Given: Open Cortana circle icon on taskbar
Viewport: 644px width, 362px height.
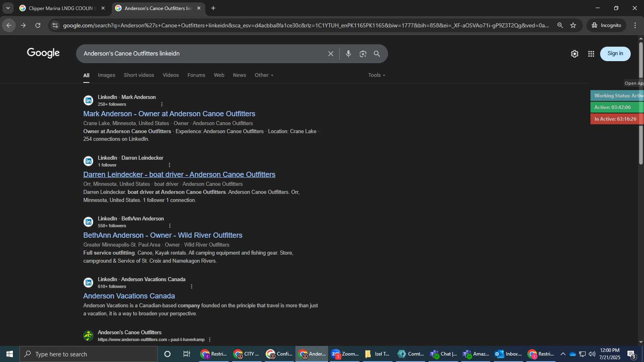Looking at the screenshot, I should click(167, 354).
